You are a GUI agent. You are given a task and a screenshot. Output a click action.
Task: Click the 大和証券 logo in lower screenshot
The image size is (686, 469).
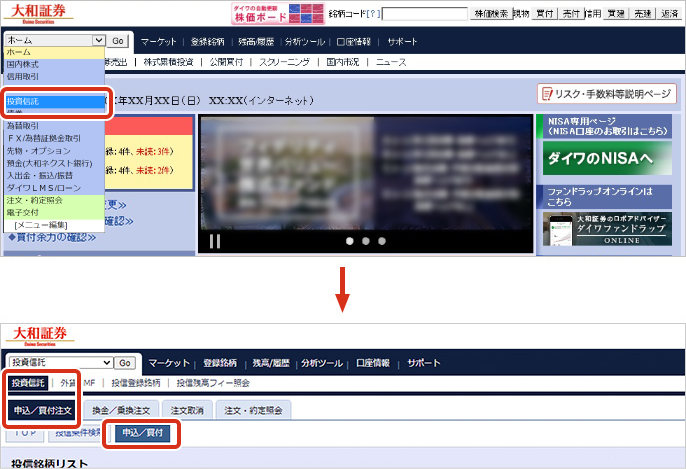click(40, 336)
